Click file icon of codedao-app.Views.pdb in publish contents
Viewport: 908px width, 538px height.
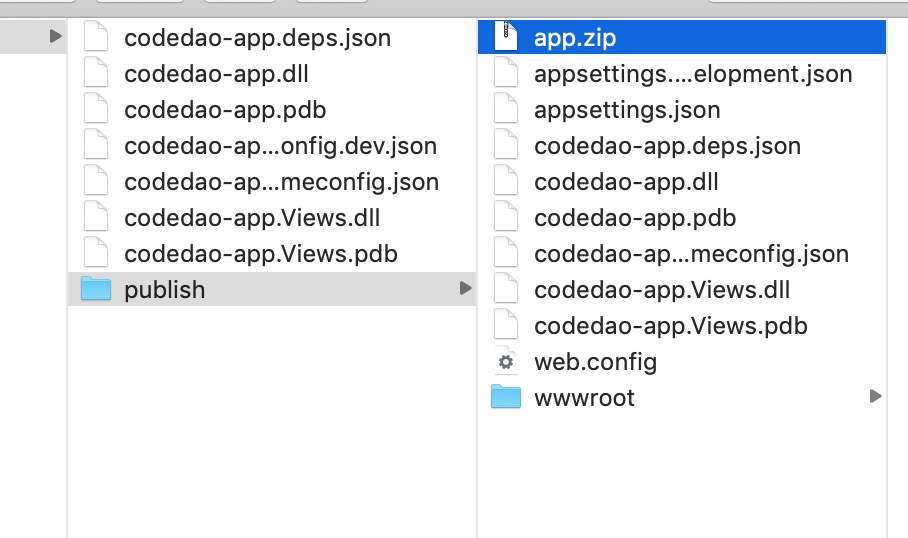507,326
